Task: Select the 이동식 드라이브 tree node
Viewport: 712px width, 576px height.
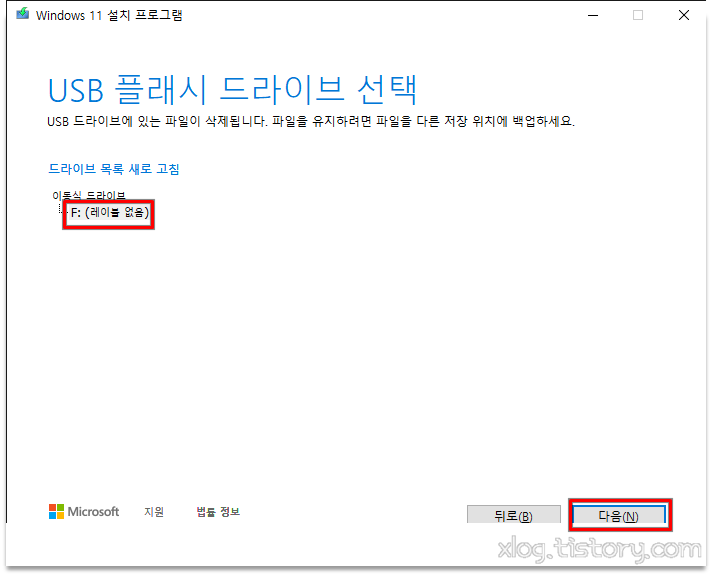Action: click(89, 195)
